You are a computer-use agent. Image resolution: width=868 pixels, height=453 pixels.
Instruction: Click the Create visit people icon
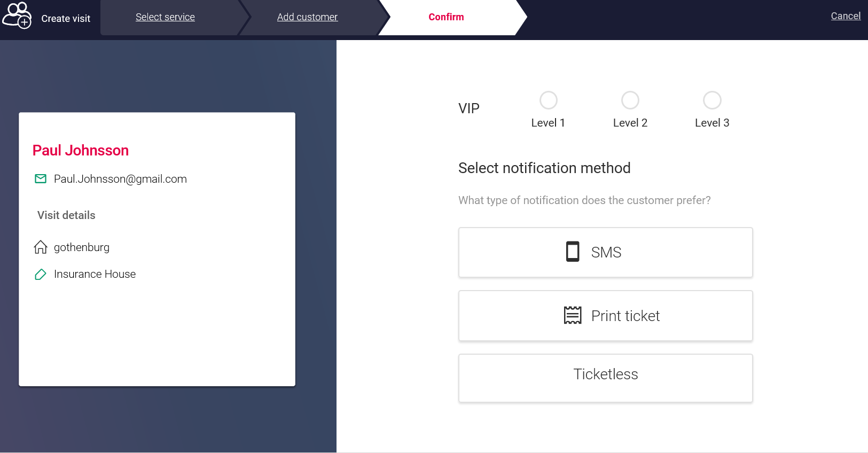click(x=17, y=15)
